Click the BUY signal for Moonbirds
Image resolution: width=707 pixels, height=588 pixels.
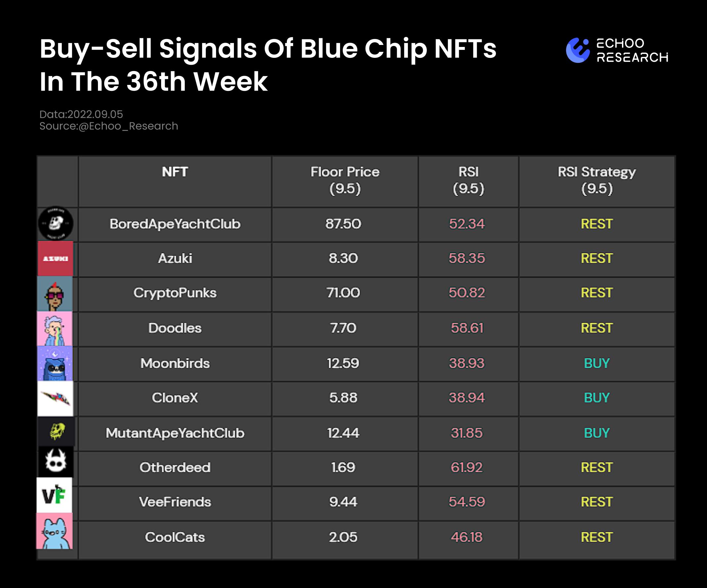pos(597,363)
